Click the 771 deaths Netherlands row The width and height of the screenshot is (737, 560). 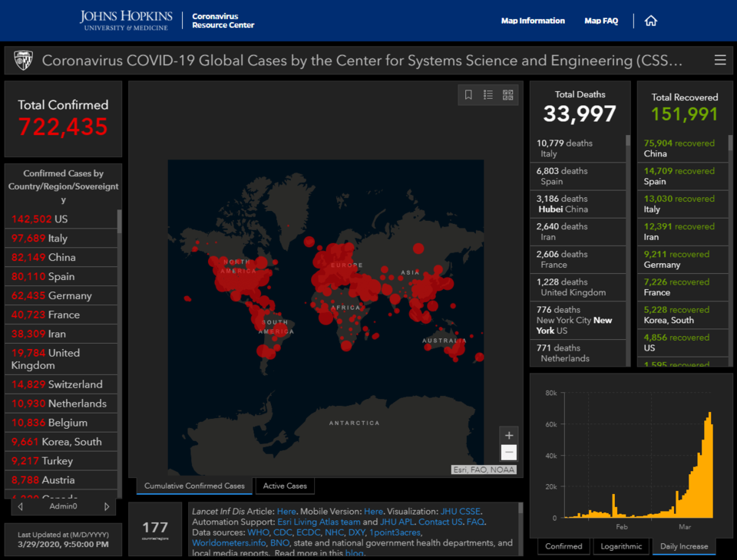(578, 353)
